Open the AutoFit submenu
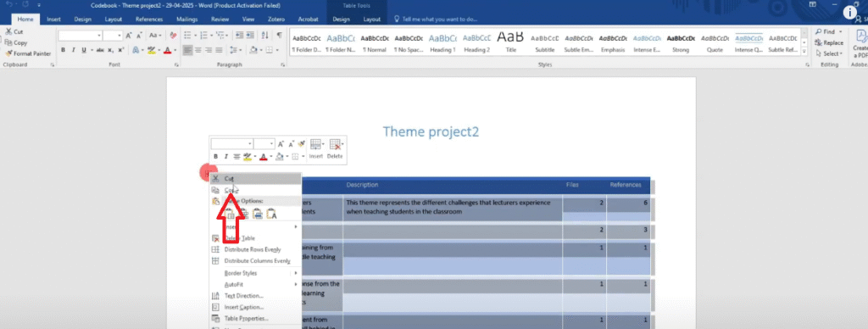The image size is (868, 329). pos(255,284)
